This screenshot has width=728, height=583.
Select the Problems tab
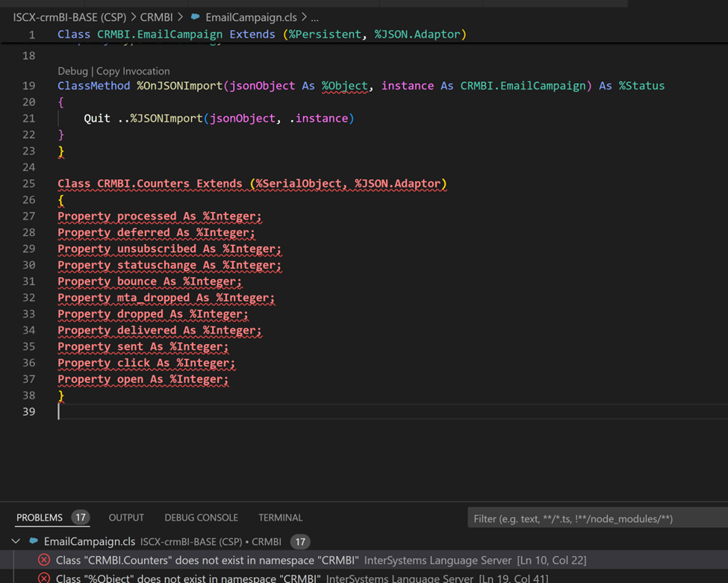[40, 517]
